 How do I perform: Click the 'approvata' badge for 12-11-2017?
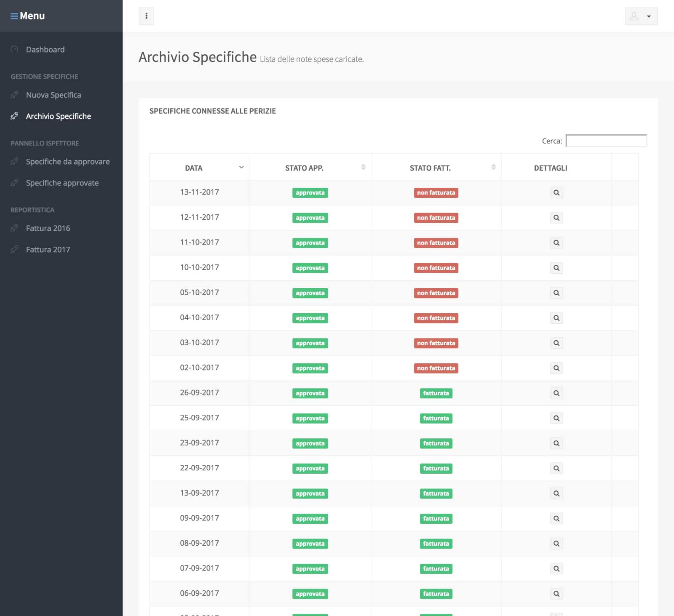tap(310, 218)
